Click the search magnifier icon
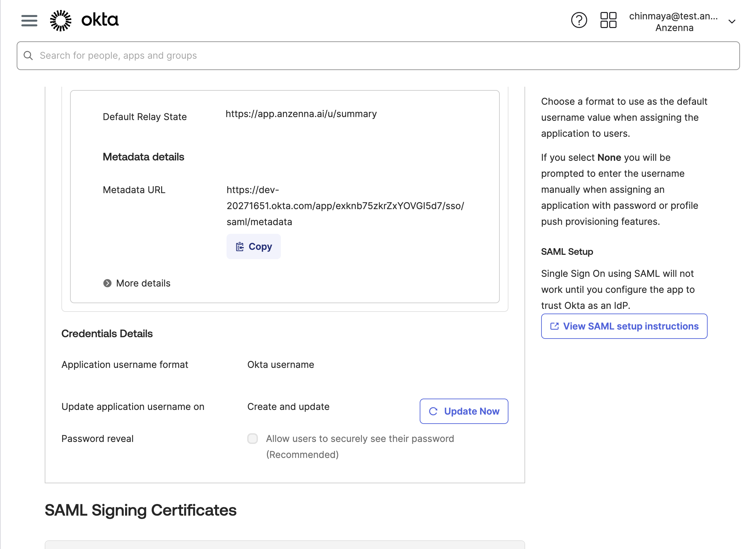This screenshot has height=549, width=756. 28,56
